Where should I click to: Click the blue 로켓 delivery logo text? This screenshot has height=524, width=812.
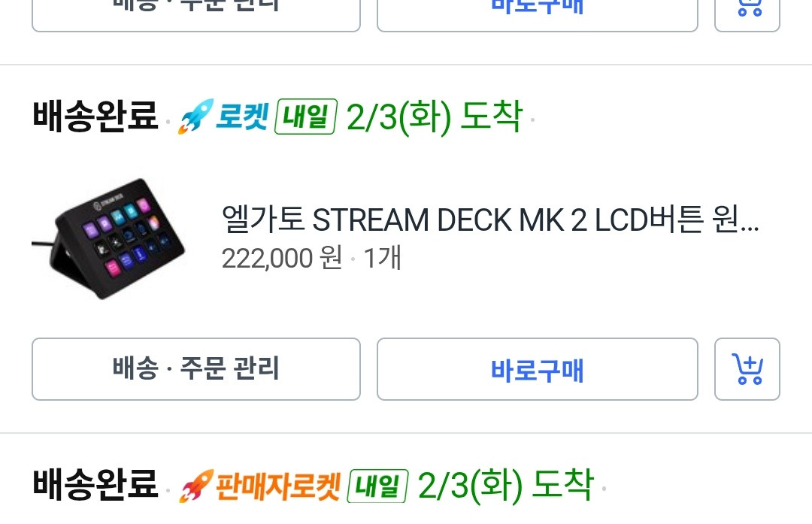tap(242, 116)
